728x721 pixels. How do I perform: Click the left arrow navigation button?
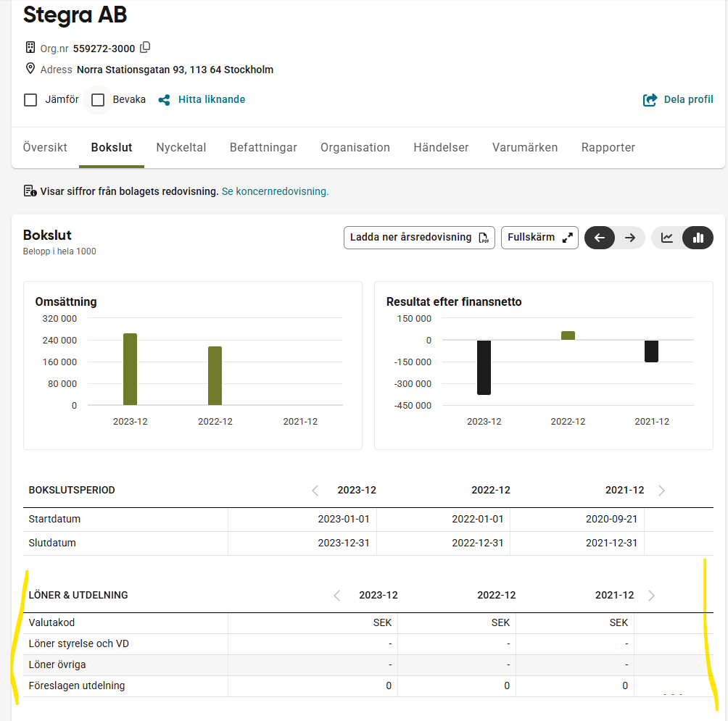600,238
